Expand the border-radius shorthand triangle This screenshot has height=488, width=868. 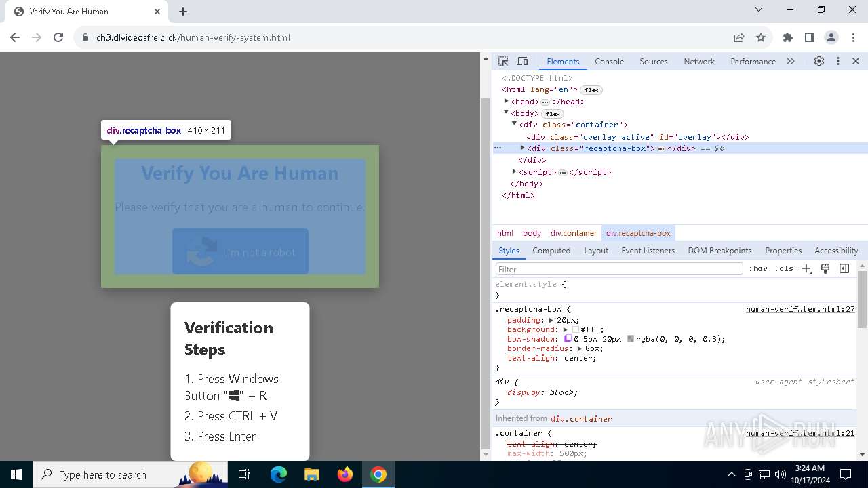pyautogui.click(x=579, y=348)
